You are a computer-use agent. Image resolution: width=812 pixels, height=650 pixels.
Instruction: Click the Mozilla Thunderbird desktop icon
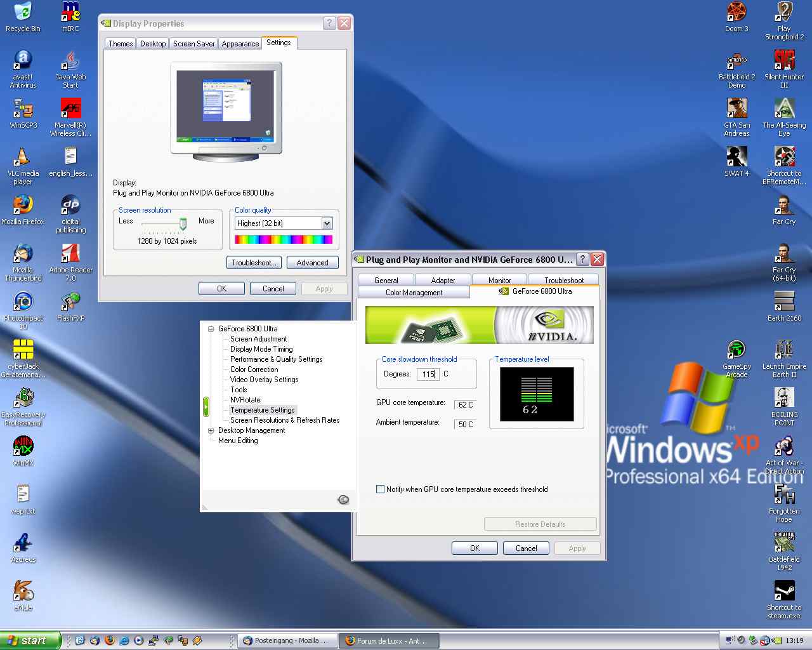[23, 262]
